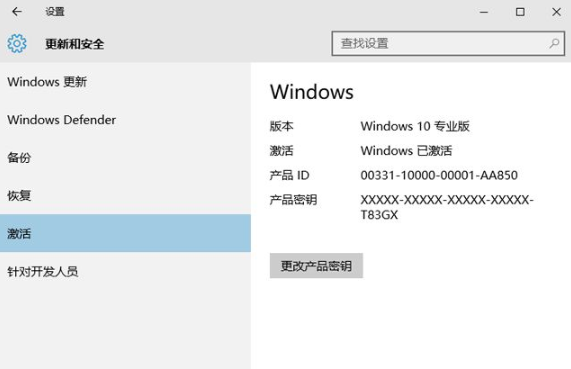571x369 pixels.
Task: Click the 更新和安全 page title
Action: 74,44
